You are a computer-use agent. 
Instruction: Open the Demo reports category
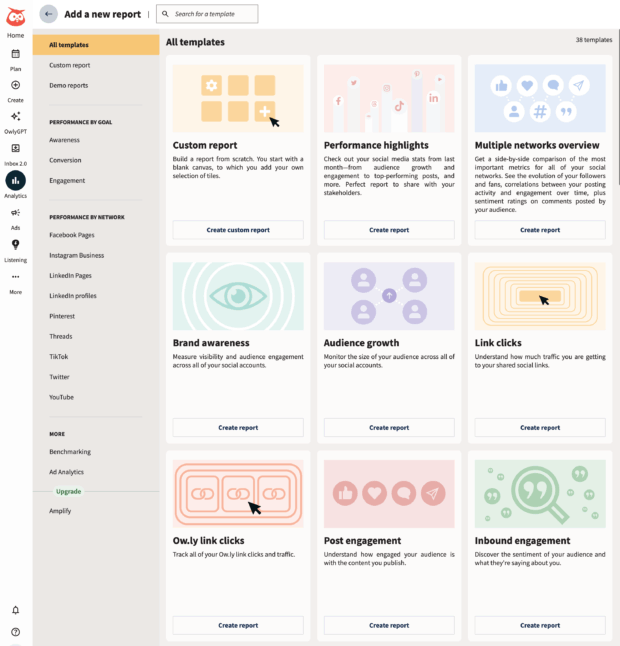click(x=69, y=85)
